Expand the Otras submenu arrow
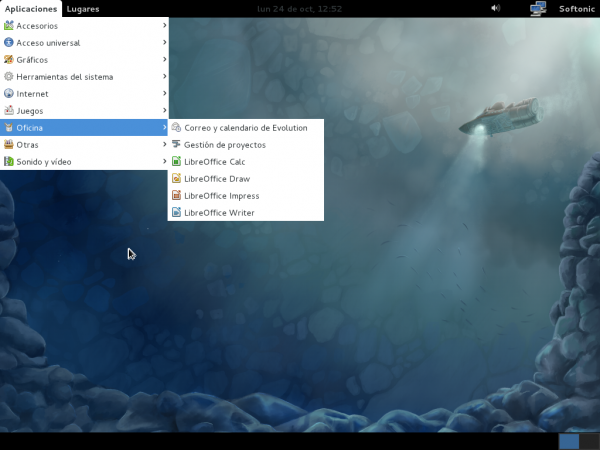 (x=165, y=144)
